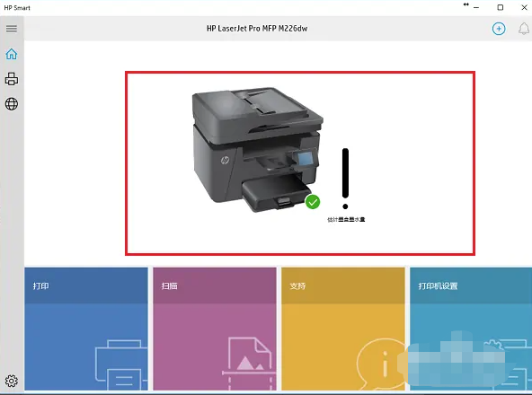The image size is (532, 395).
Task: Maximize the HP Smart window
Action: [501, 7]
